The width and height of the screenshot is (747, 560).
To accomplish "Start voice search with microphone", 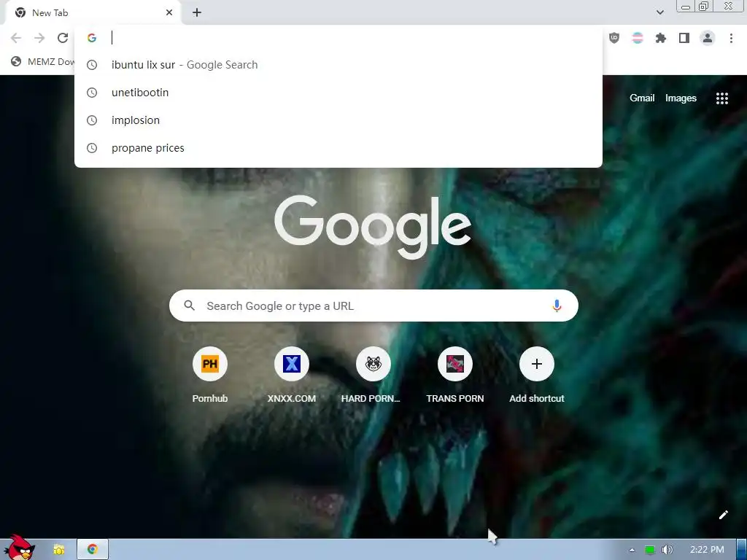I will [x=557, y=306].
